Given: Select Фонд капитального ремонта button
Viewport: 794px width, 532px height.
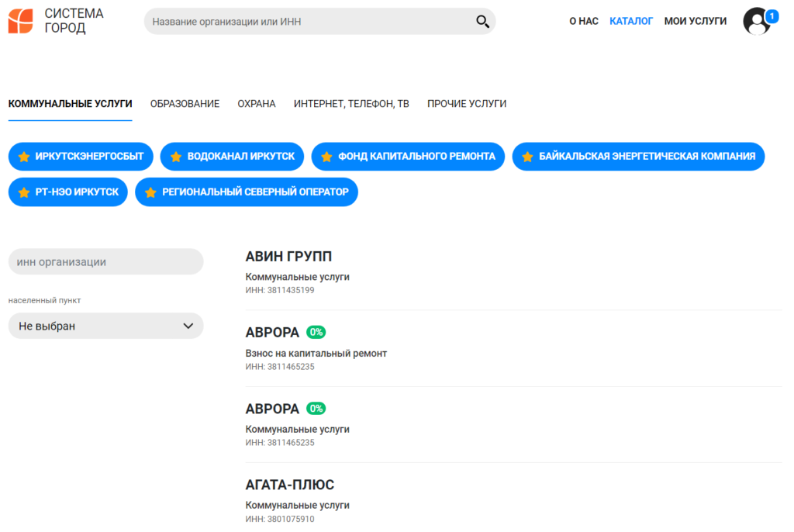Looking at the screenshot, I should click(408, 157).
